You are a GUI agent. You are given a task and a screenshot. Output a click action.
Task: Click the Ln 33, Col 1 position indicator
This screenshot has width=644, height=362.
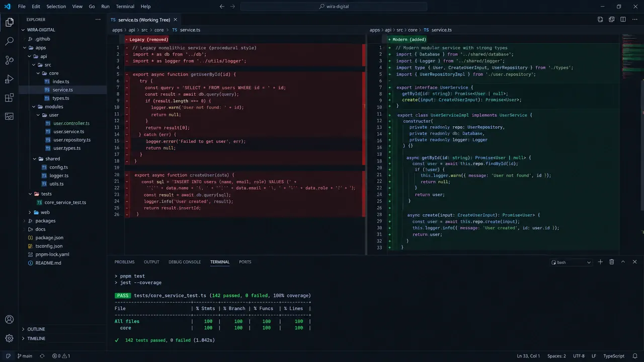[x=528, y=356]
